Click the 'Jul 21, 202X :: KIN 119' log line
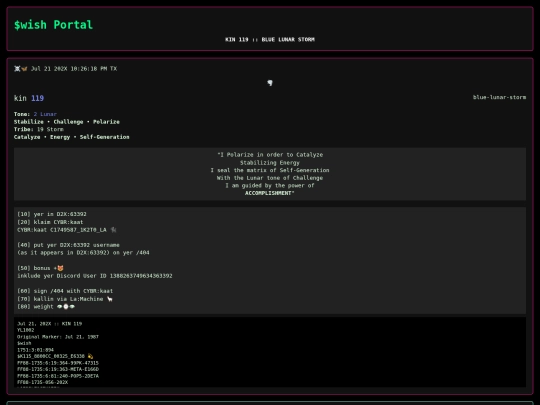540x405 pixels. point(50,324)
